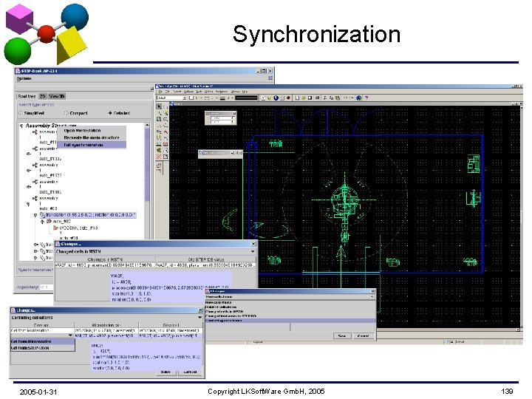
Task: Click Cancel in the right Changes dialog
Action: tap(363, 336)
